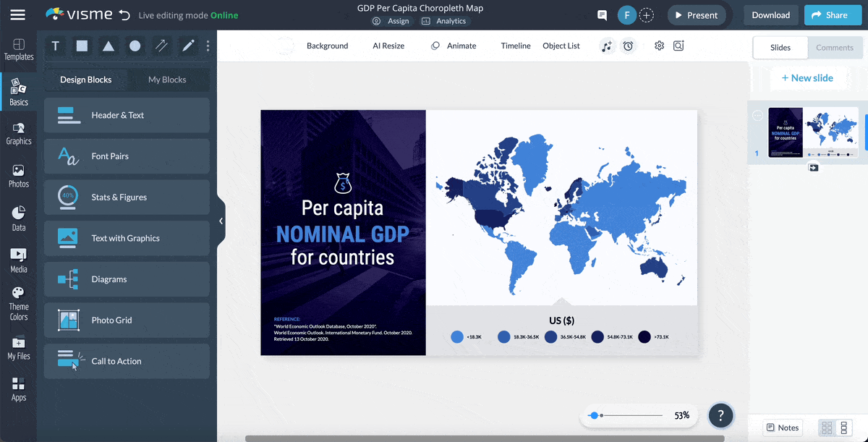The height and width of the screenshot is (442, 868).
Task: Open the audio music note icon
Action: [x=607, y=46]
